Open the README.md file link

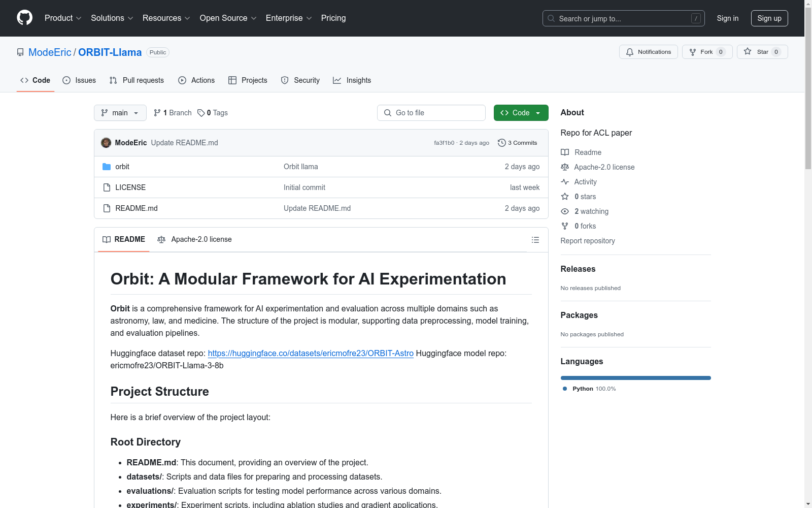coord(137,208)
